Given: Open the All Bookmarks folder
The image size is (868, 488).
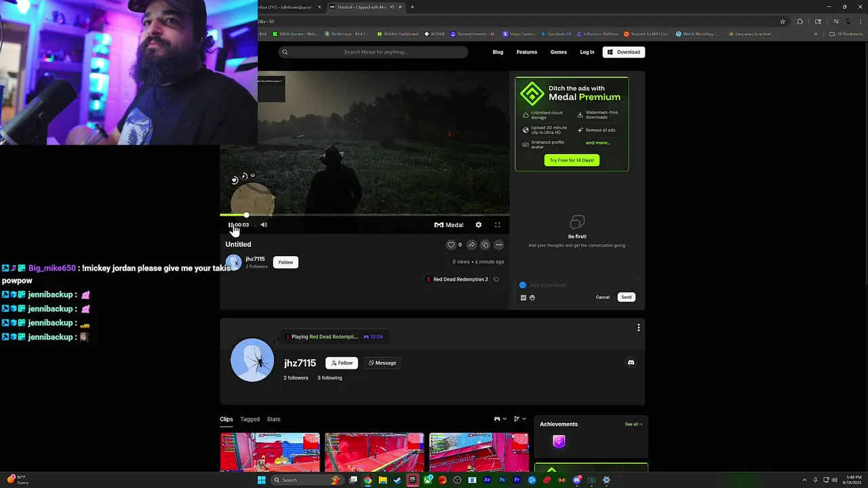Looking at the screenshot, I should point(846,34).
